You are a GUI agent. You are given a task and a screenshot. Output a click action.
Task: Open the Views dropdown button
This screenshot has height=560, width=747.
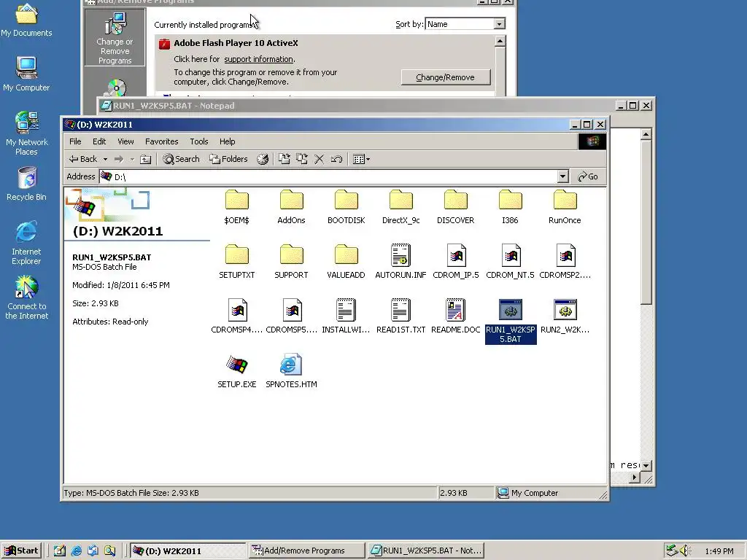361,160
